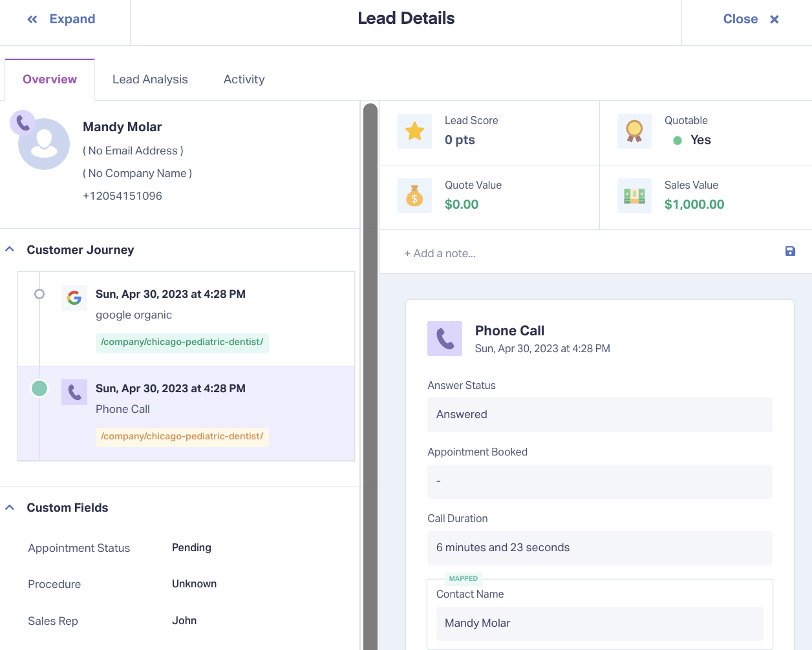This screenshot has height=650, width=812.
Task: Click the Google logo in customer journey
Action: (x=74, y=298)
